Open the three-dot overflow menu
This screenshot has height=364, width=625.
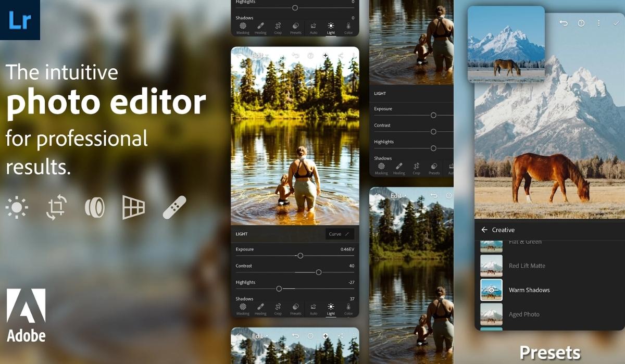click(x=598, y=23)
